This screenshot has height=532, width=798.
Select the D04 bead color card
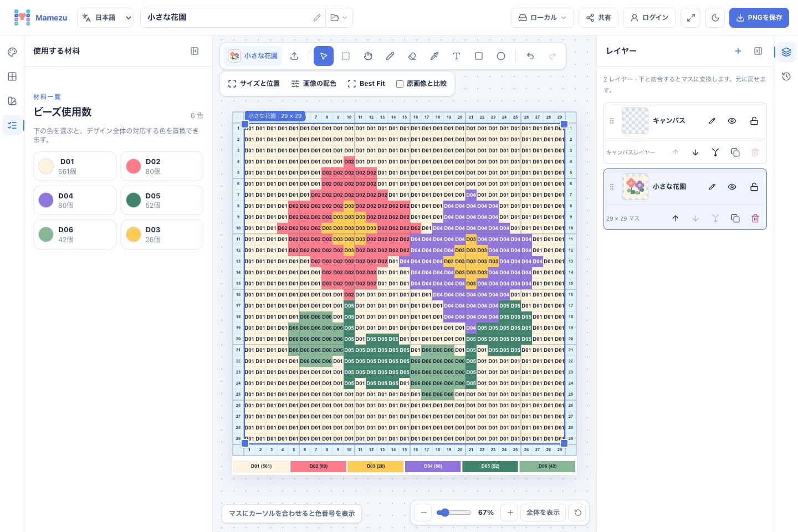[75, 200]
